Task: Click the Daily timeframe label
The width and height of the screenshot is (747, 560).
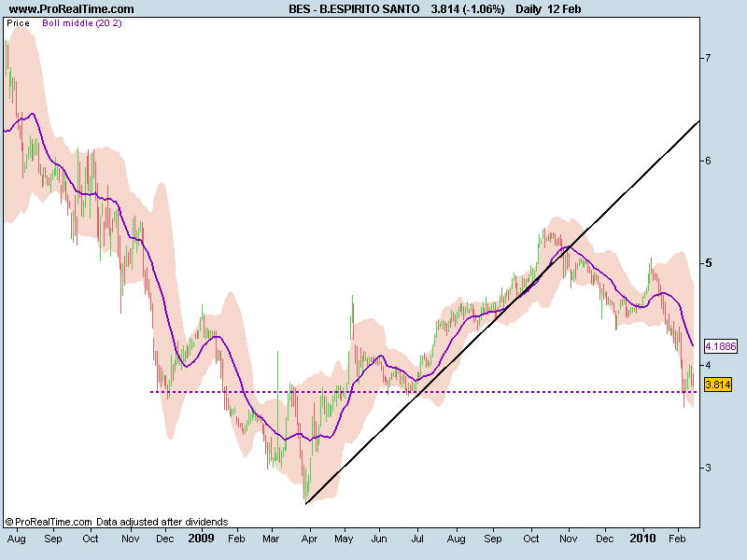Action: [x=529, y=9]
